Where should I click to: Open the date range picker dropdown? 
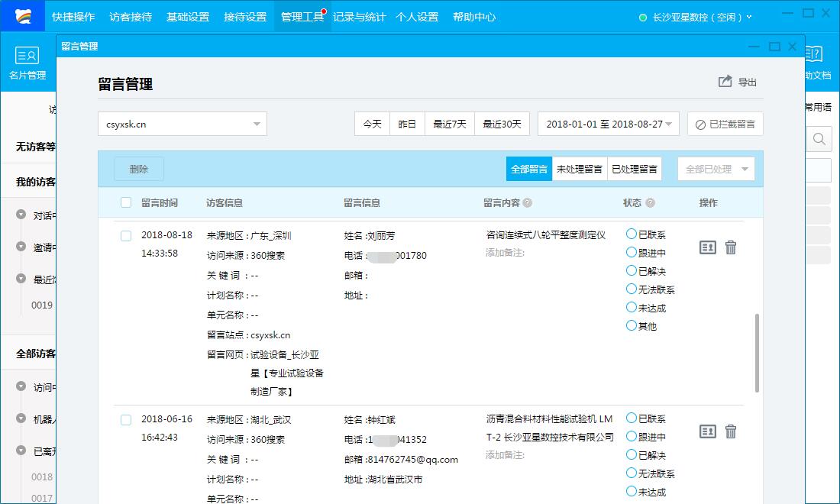(609, 124)
